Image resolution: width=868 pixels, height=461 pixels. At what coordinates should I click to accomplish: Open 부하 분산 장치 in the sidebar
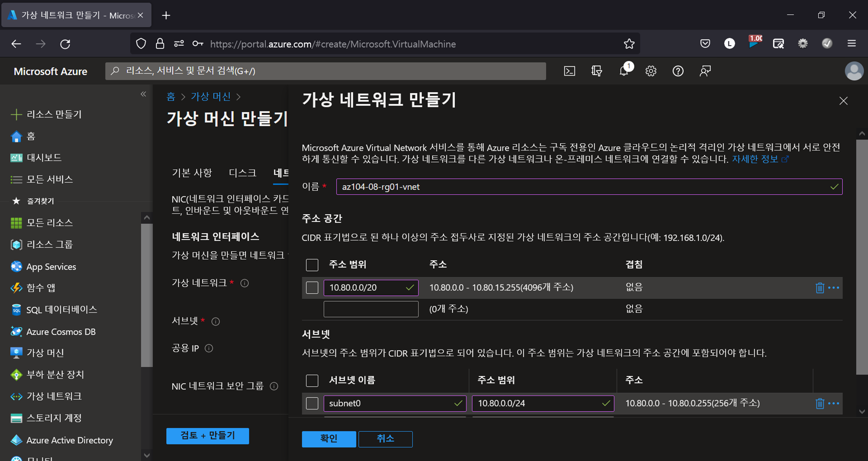[x=47, y=375]
